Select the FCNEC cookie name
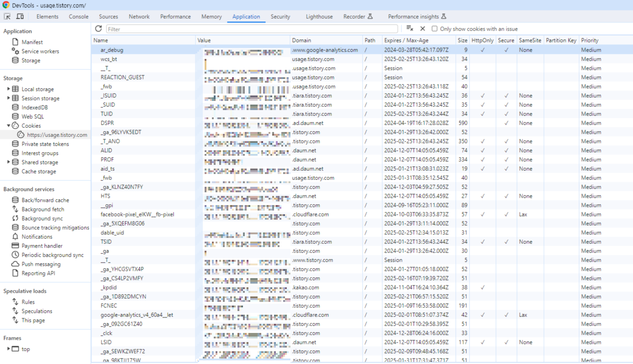Viewport: 633px width, 364px height. coord(109,306)
